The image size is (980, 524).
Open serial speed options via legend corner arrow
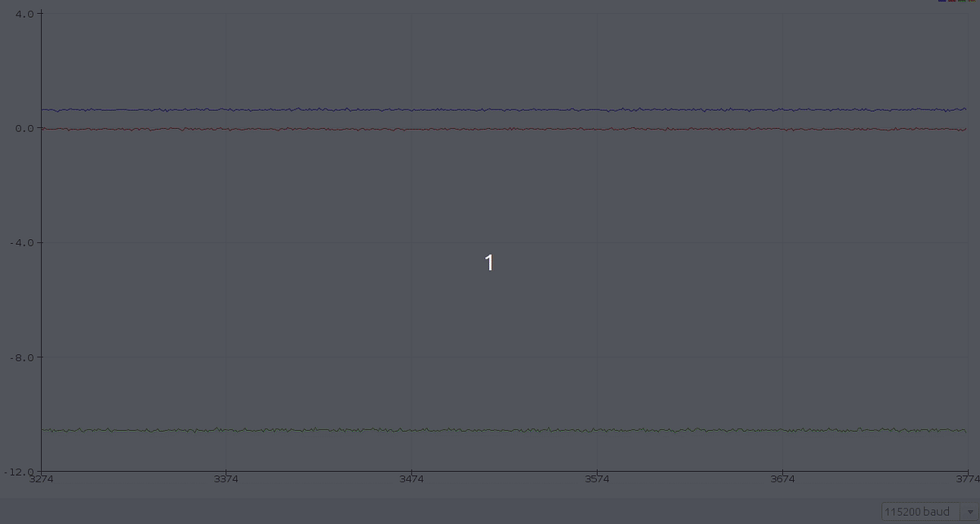pos(969,510)
